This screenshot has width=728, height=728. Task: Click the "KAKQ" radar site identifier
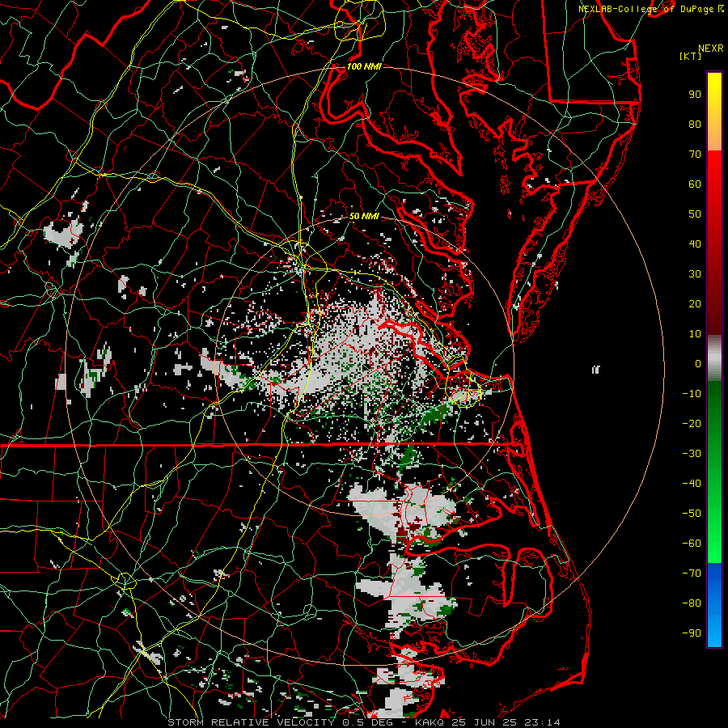pos(430,722)
